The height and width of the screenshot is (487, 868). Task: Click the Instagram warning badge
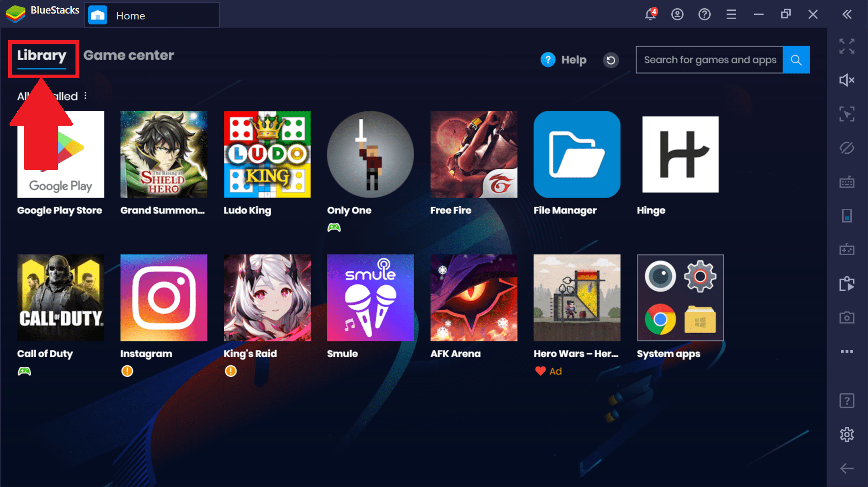pyautogui.click(x=127, y=371)
